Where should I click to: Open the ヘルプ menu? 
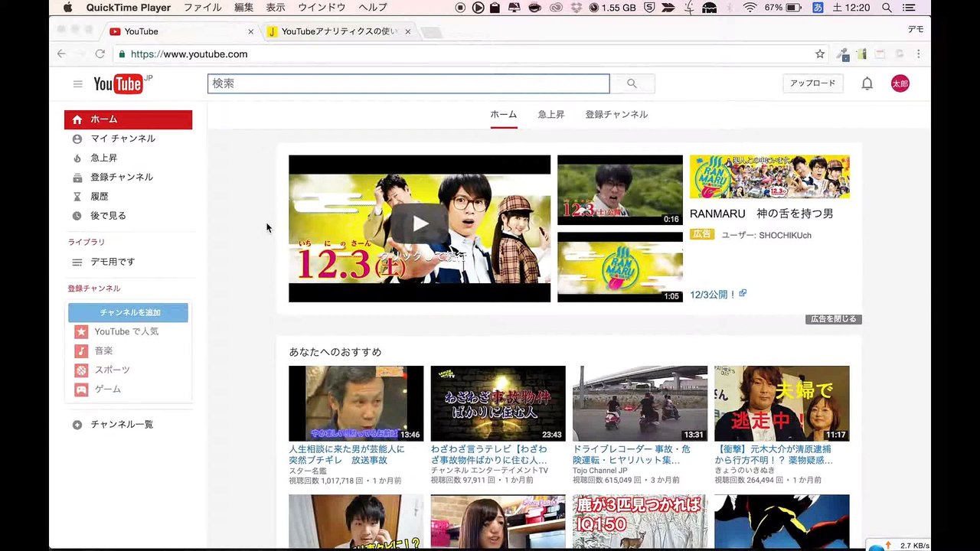point(373,8)
